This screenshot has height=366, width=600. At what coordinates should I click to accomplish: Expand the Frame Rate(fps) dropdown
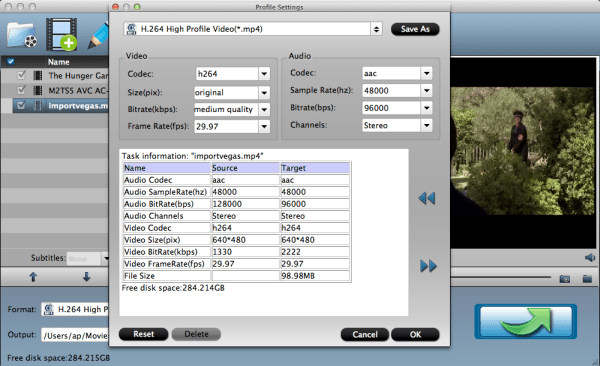(264, 126)
